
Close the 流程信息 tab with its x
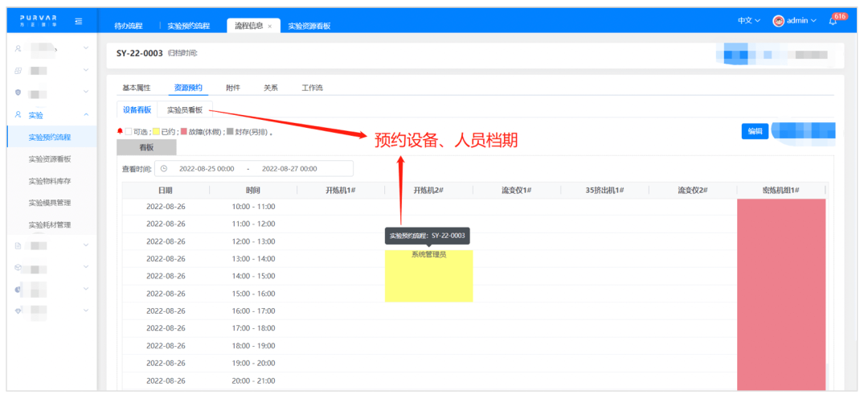pyautogui.click(x=270, y=27)
